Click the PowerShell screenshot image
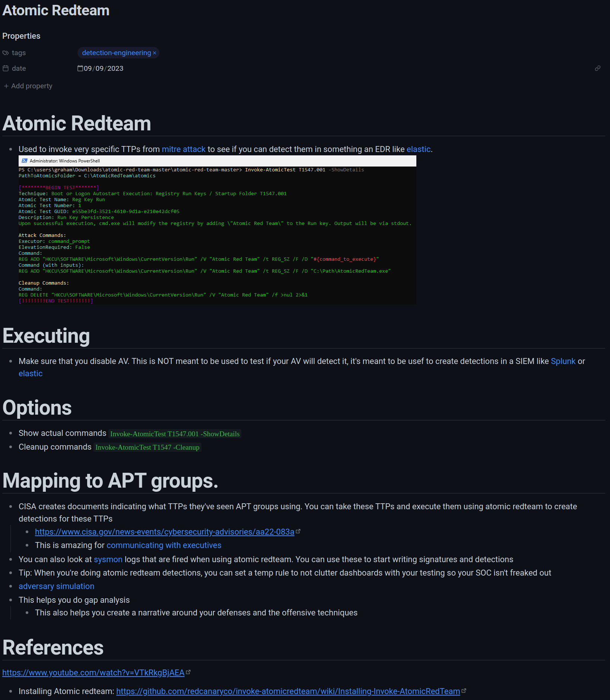Screen dimensions: 610x700 pyautogui.click(x=217, y=230)
